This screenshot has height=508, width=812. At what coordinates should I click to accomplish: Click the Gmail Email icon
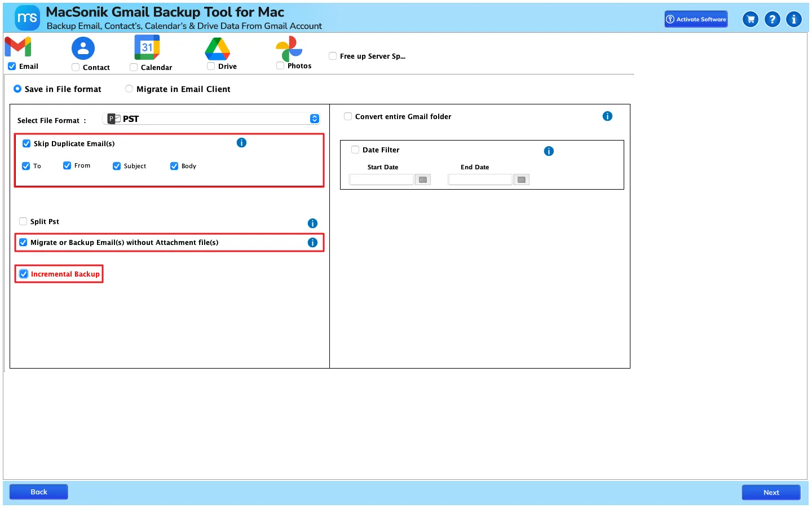[x=18, y=47]
